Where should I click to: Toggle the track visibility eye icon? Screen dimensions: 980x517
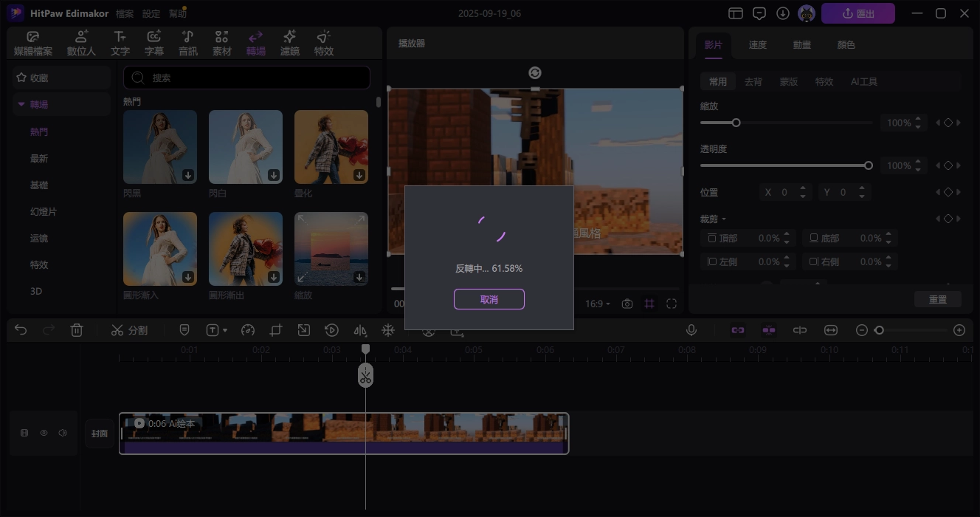44,433
